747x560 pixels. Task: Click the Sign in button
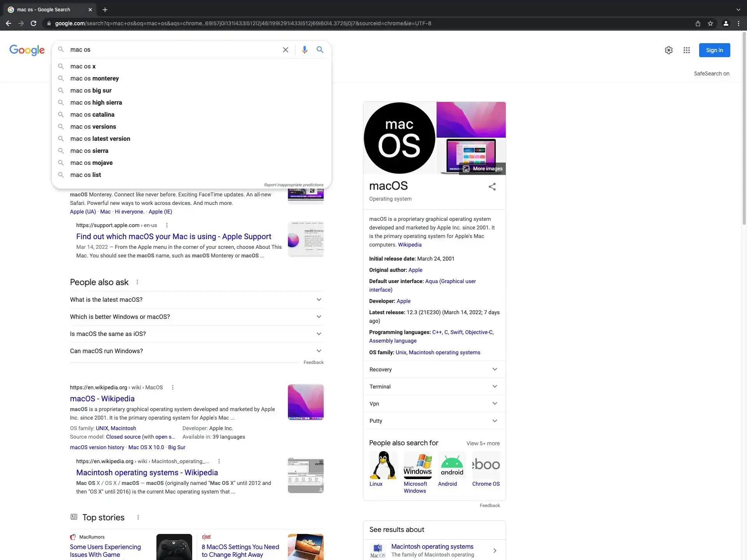714,50
